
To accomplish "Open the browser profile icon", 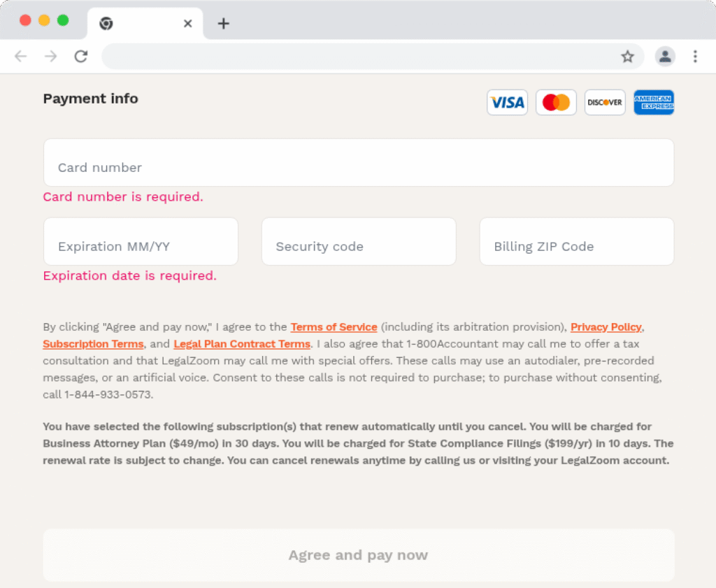I will pyautogui.click(x=665, y=56).
